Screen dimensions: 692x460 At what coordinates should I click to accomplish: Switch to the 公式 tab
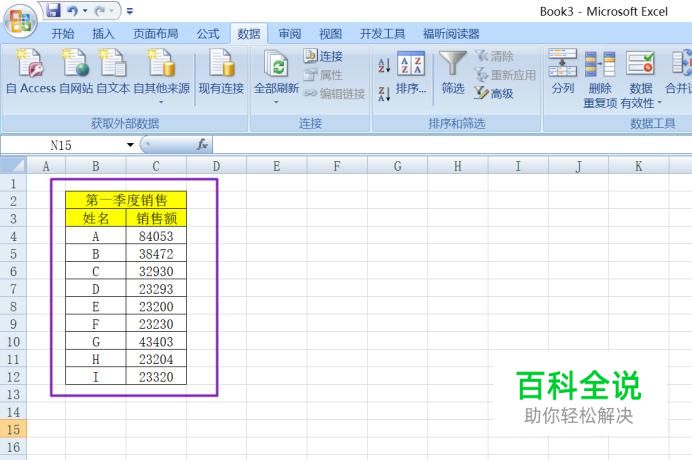tap(208, 34)
